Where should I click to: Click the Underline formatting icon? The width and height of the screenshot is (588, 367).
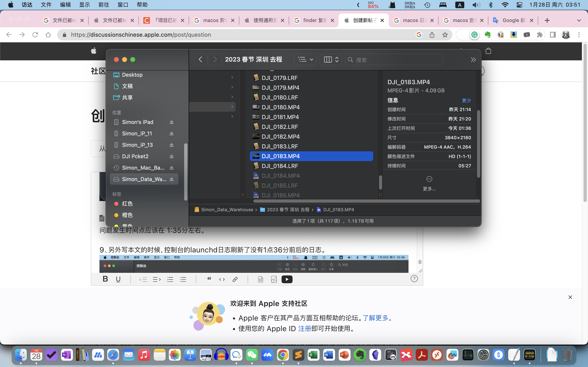(x=118, y=279)
